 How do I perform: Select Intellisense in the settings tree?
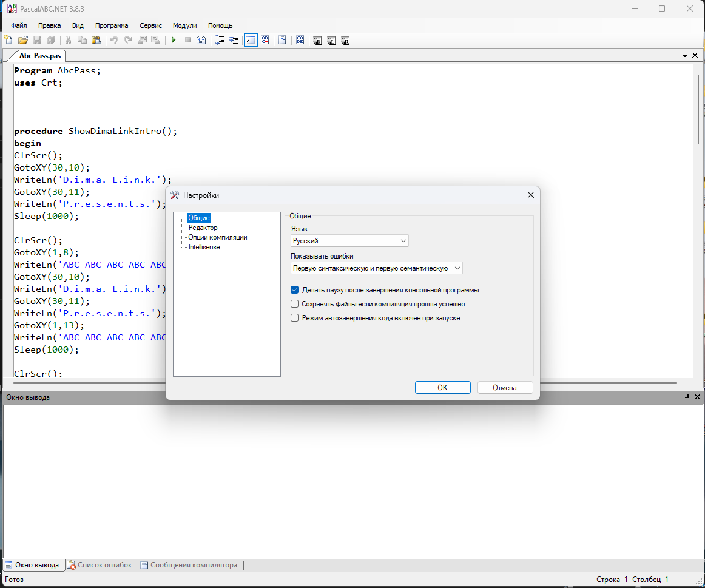pos(204,247)
